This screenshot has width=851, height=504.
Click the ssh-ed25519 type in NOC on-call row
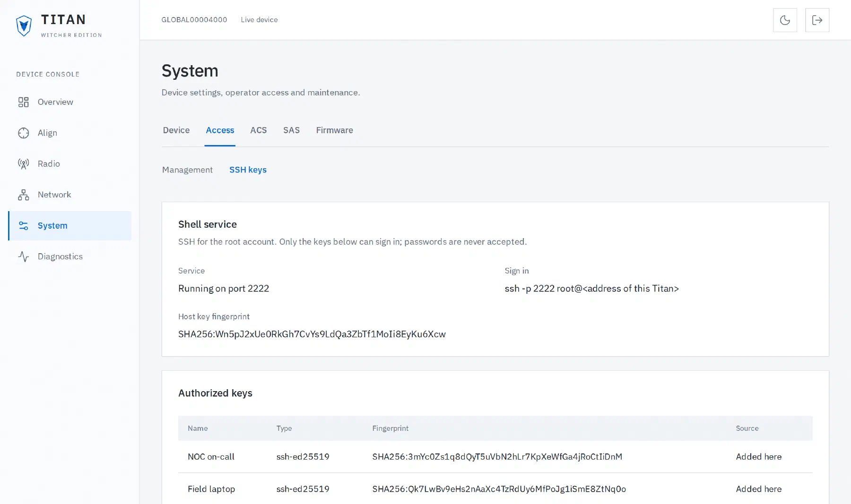coord(303,457)
